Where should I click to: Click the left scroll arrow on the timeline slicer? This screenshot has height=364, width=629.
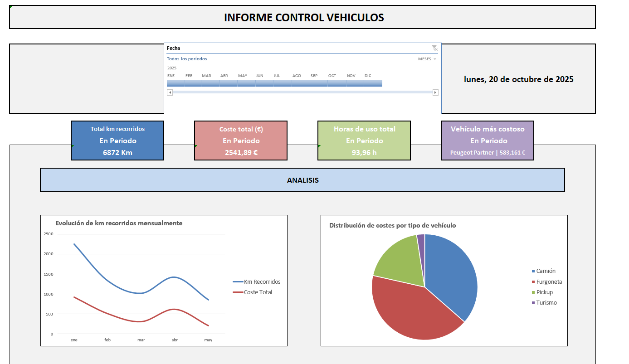[x=170, y=92]
